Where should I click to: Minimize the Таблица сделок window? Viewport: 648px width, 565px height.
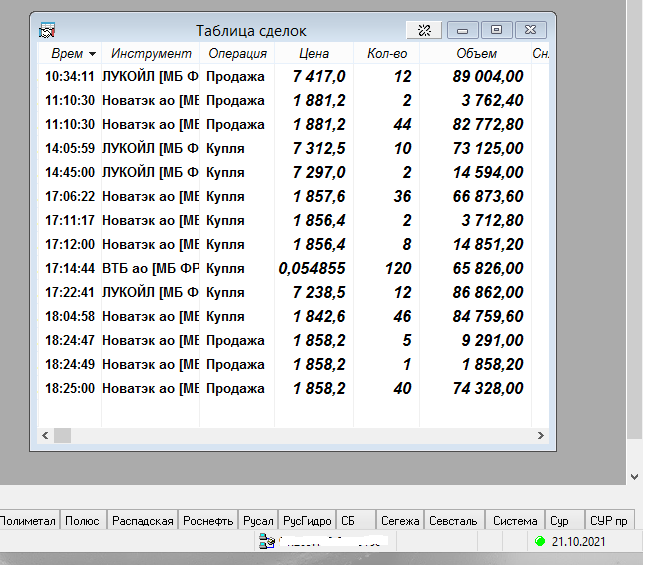(x=462, y=30)
